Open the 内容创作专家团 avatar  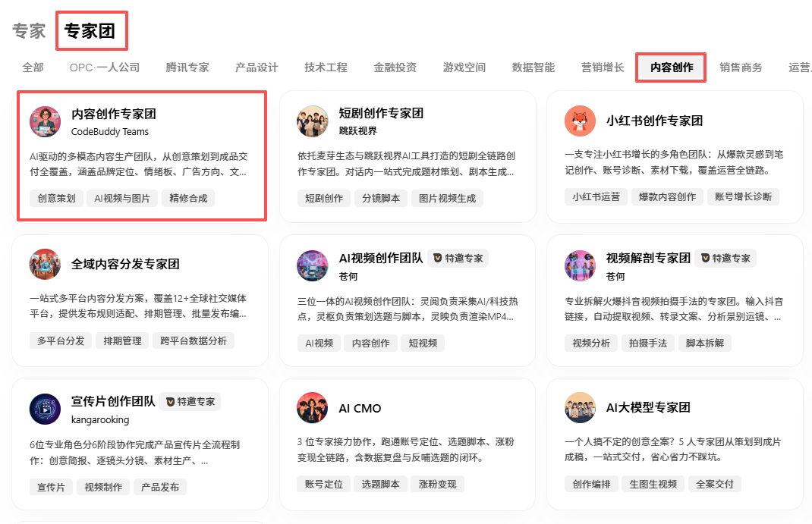45,122
